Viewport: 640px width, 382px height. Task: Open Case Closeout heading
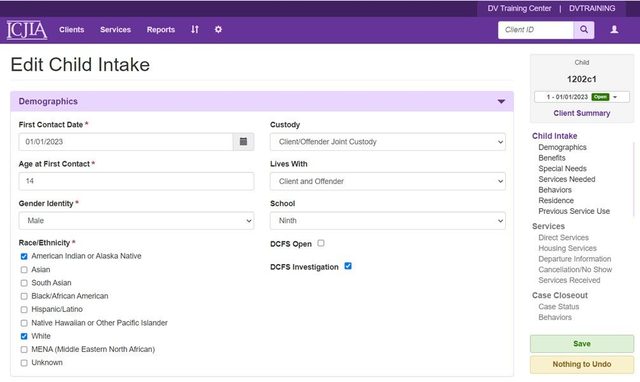point(560,295)
